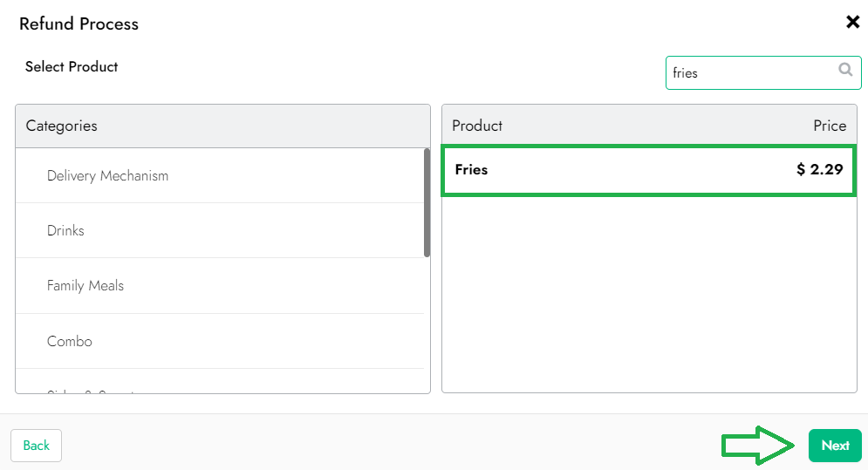Select the Fries product row

click(x=648, y=170)
